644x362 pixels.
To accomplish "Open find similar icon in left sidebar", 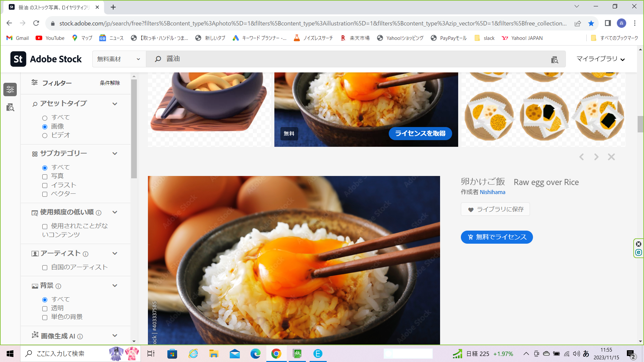I will [10, 108].
